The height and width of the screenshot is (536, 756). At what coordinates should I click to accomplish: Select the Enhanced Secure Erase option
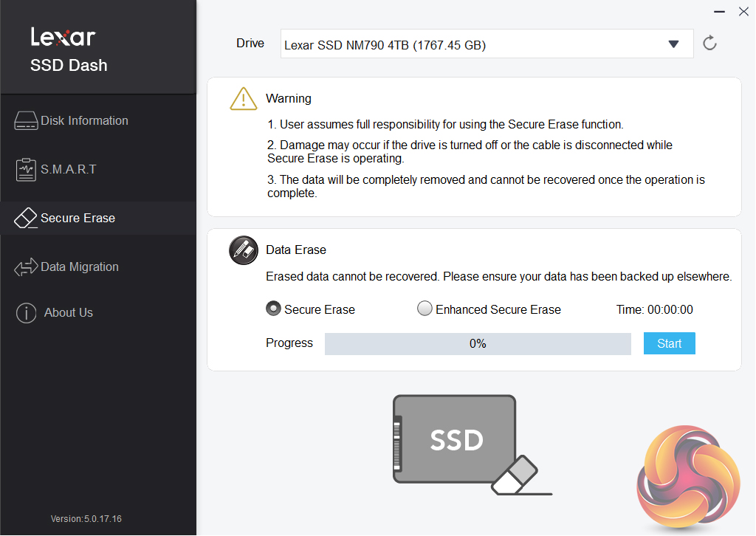pos(425,309)
